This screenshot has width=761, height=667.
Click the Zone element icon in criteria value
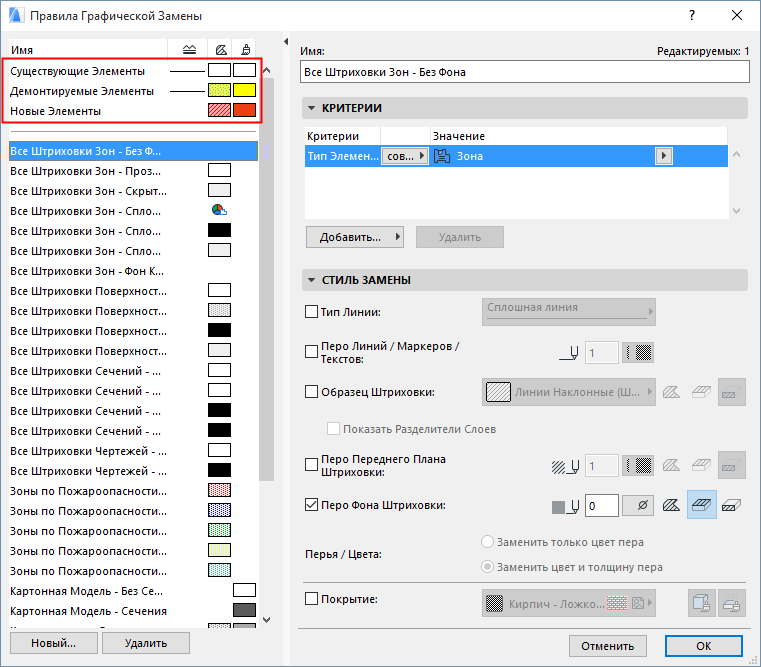click(442, 156)
